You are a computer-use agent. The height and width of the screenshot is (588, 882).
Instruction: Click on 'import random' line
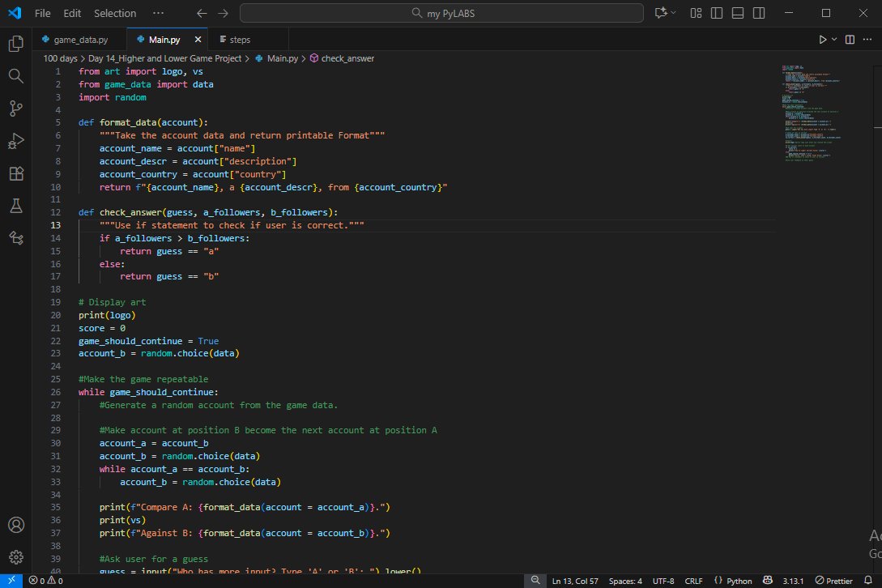[113, 97]
